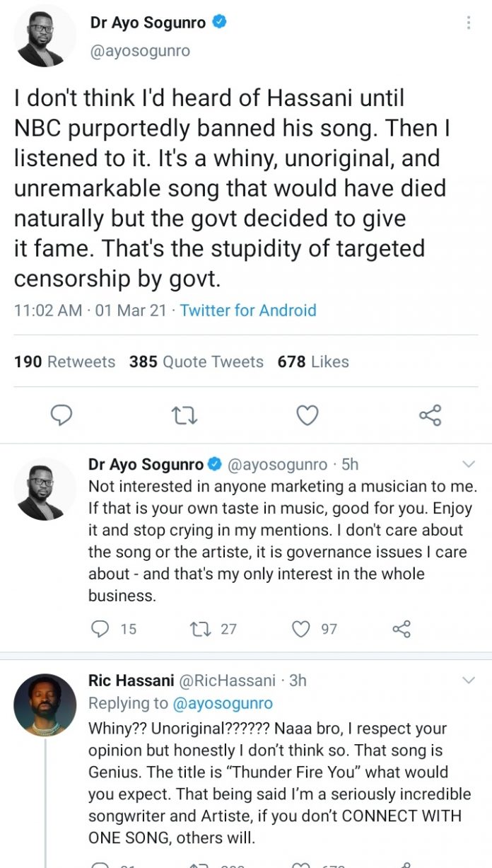
Task: Open the three-dot menu on main tweet
Action: coord(468,23)
